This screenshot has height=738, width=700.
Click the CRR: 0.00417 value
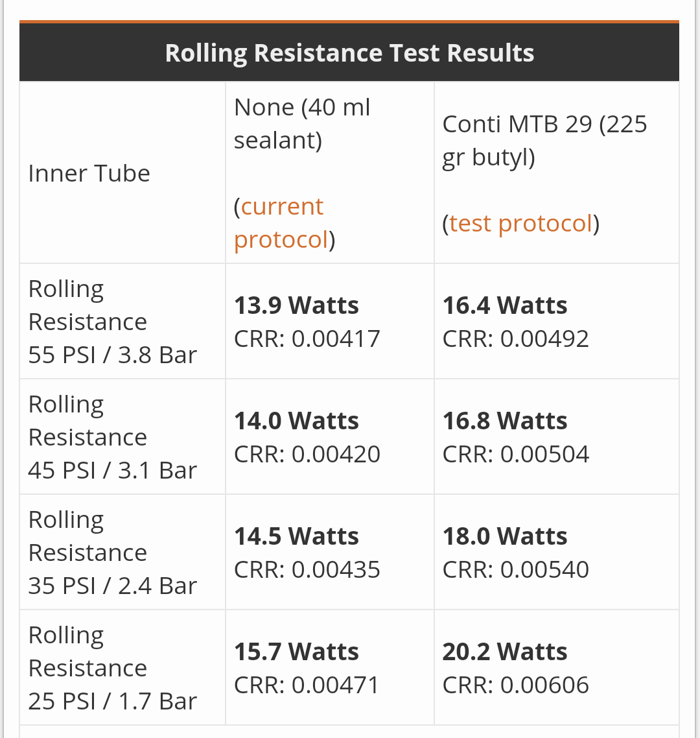tap(307, 339)
